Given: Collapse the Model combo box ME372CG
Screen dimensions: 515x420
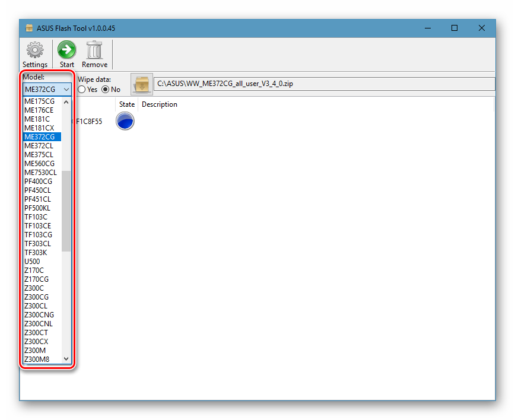Looking at the screenshot, I should 47,90.
